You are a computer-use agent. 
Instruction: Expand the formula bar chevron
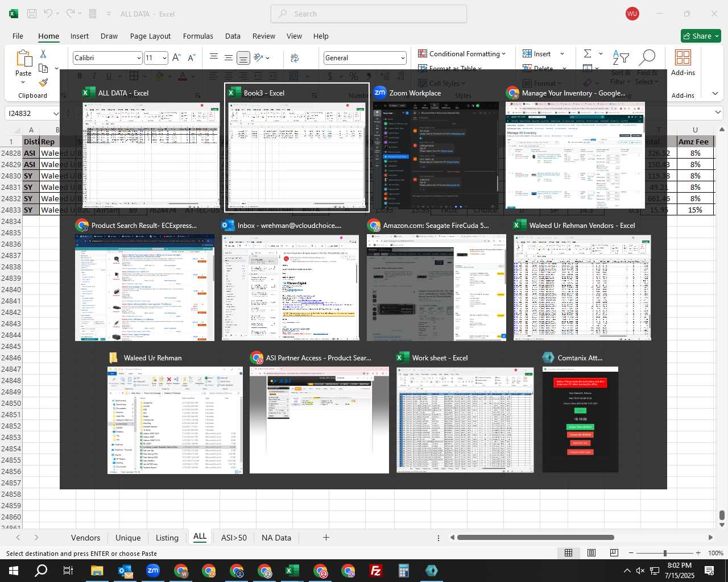[718, 113]
